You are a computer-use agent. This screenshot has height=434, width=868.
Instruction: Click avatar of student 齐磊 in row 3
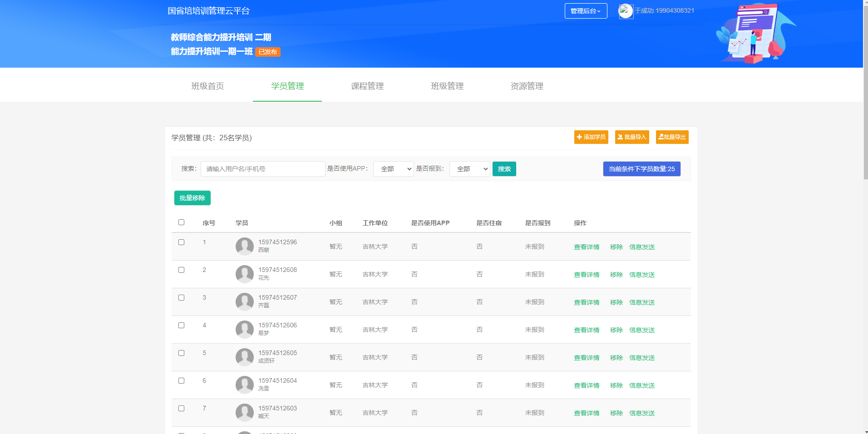click(244, 302)
